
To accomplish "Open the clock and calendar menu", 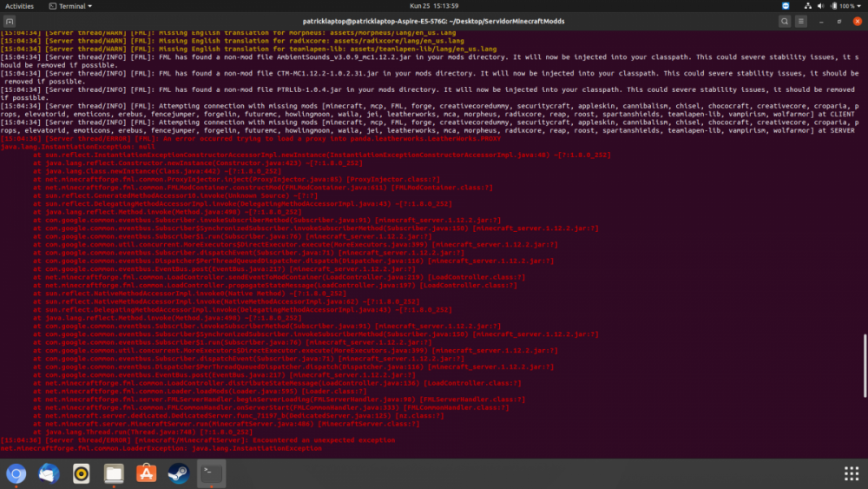I will (x=433, y=5).
